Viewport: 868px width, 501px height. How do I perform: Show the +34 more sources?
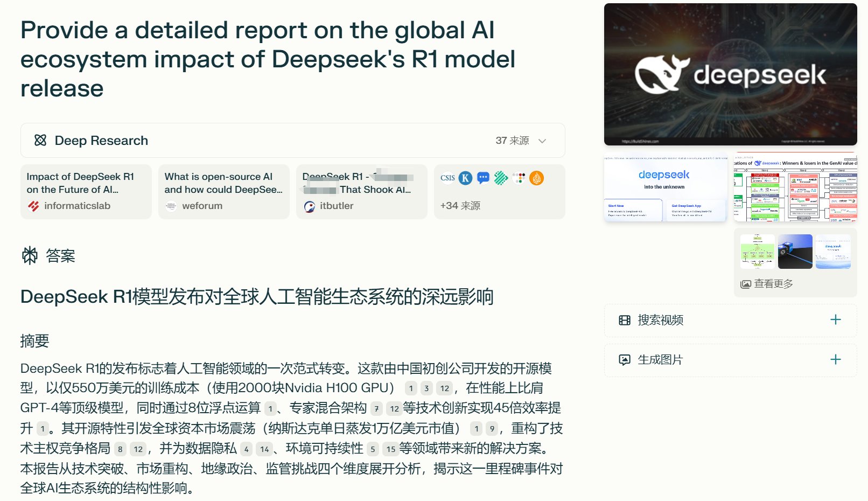click(x=460, y=206)
